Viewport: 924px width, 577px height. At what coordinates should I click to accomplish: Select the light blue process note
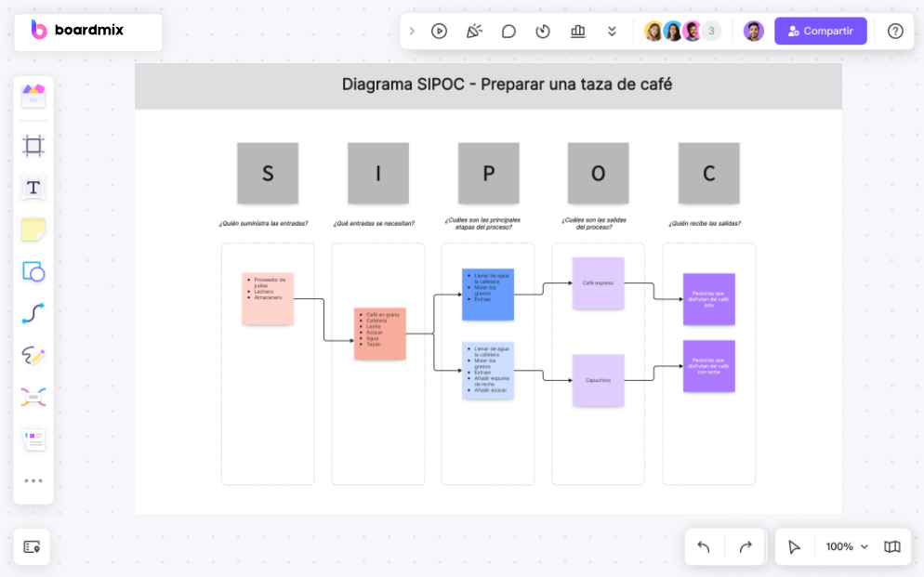pos(488,371)
